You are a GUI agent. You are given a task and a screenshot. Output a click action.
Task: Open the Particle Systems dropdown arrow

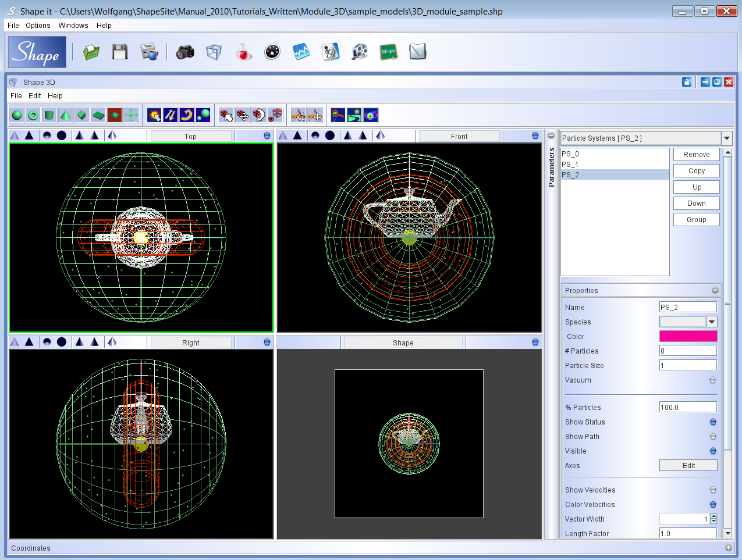(x=726, y=138)
